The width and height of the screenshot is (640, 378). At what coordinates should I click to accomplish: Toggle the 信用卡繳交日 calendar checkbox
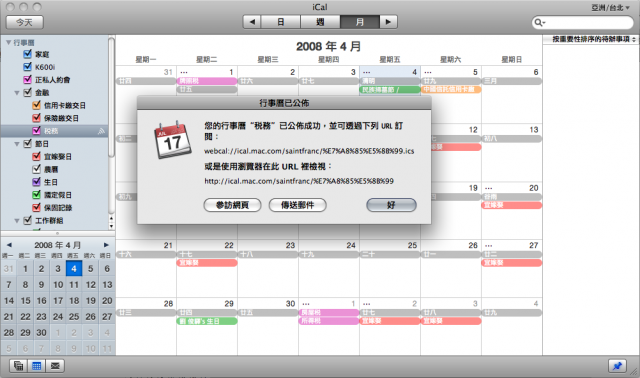tap(36, 105)
